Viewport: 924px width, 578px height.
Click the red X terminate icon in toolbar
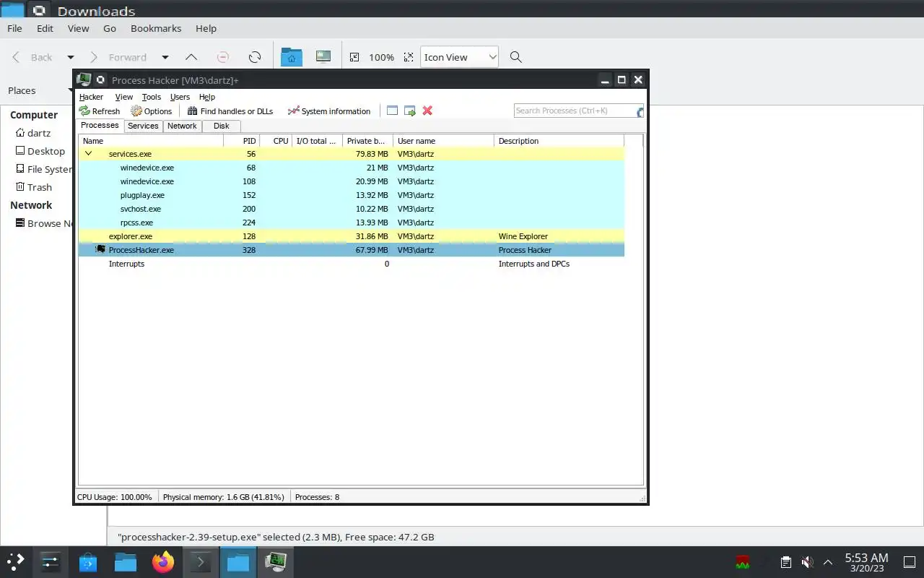(427, 111)
